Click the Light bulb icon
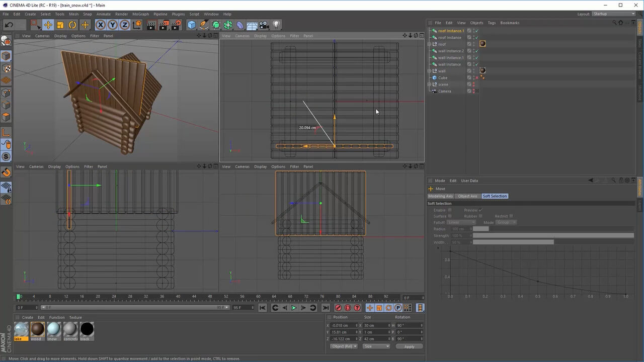This screenshot has height=362, width=644. (x=276, y=25)
